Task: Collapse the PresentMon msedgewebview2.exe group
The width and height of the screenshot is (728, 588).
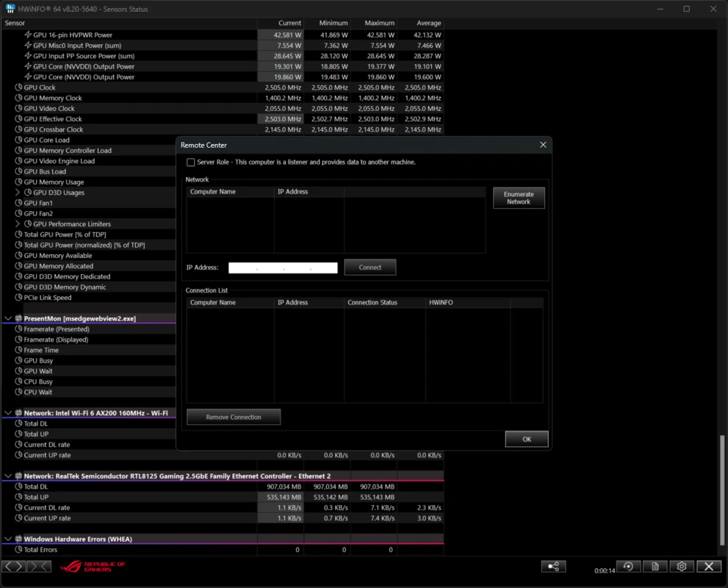Action: coord(8,318)
